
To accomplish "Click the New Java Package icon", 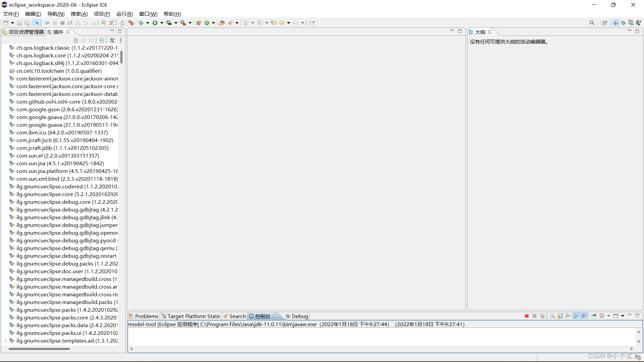I will [199, 23].
